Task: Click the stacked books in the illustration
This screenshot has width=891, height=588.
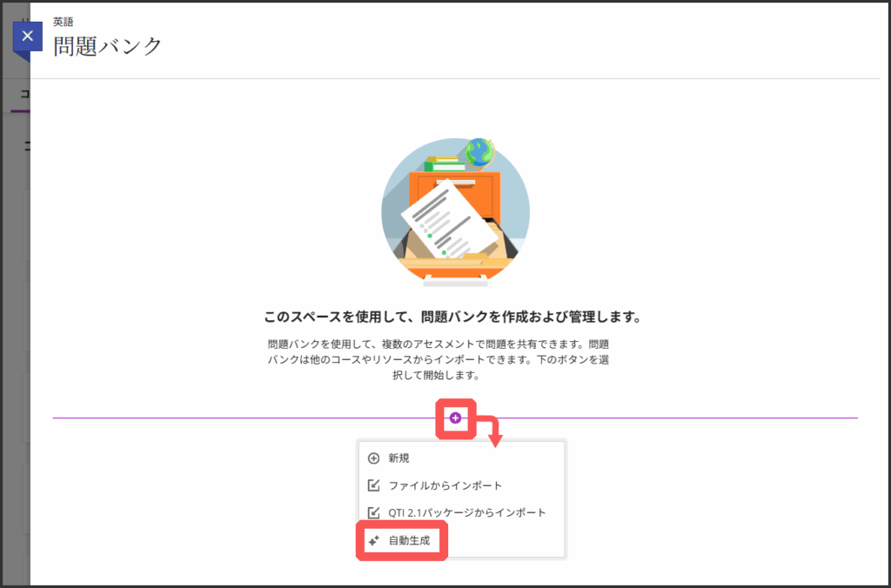Action: point(444,163)
